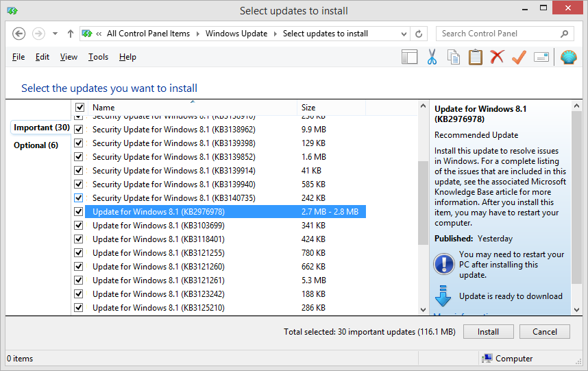Screen dimensions: 588x371
Task: Select Update for Windows 8.1 (KB3121261) row
Action: (225, 280)
